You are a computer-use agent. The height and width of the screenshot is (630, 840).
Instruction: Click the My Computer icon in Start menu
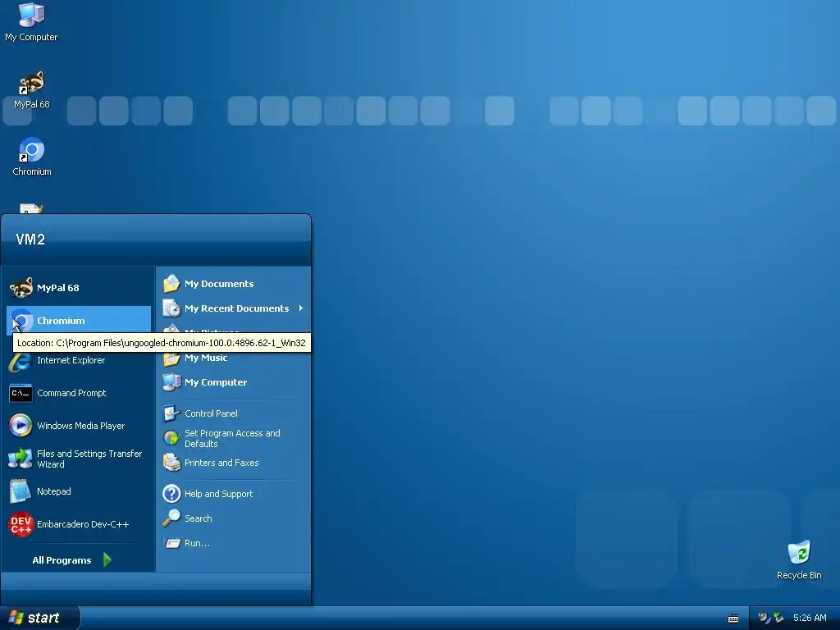[x=171, y=382]
